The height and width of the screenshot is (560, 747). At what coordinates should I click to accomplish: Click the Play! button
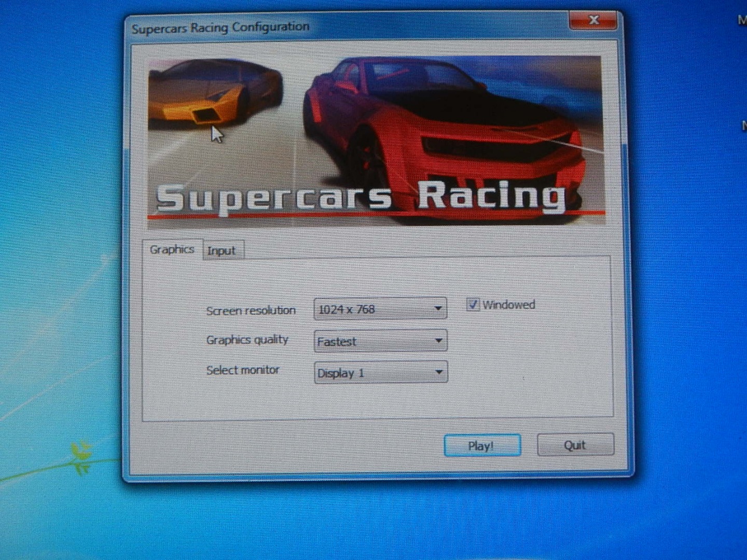point(482,445)
